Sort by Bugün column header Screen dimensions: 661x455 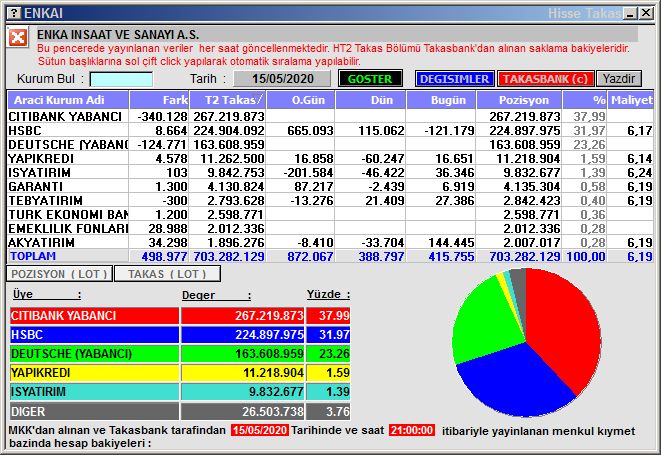point(441,100)
